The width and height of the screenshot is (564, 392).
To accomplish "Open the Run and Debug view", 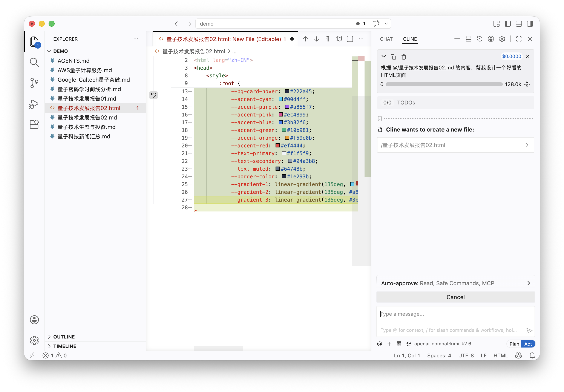I will coord(34,104).
